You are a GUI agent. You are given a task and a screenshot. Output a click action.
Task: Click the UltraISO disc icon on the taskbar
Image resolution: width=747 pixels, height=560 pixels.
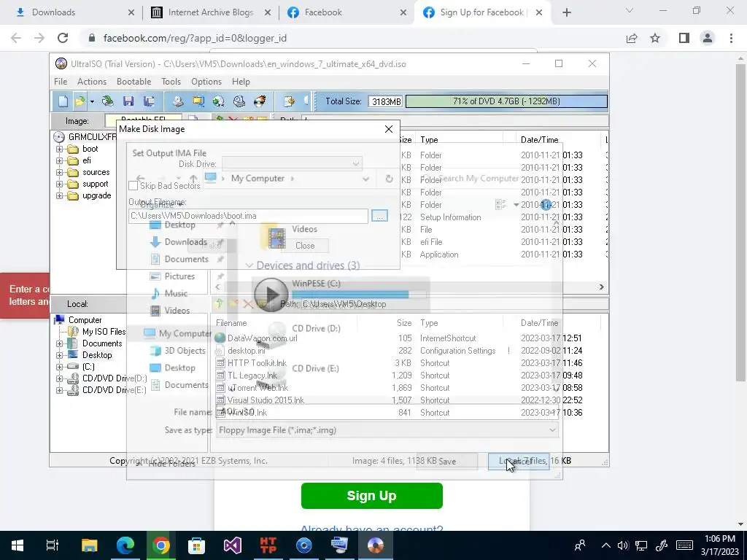(x=376, y=545)
